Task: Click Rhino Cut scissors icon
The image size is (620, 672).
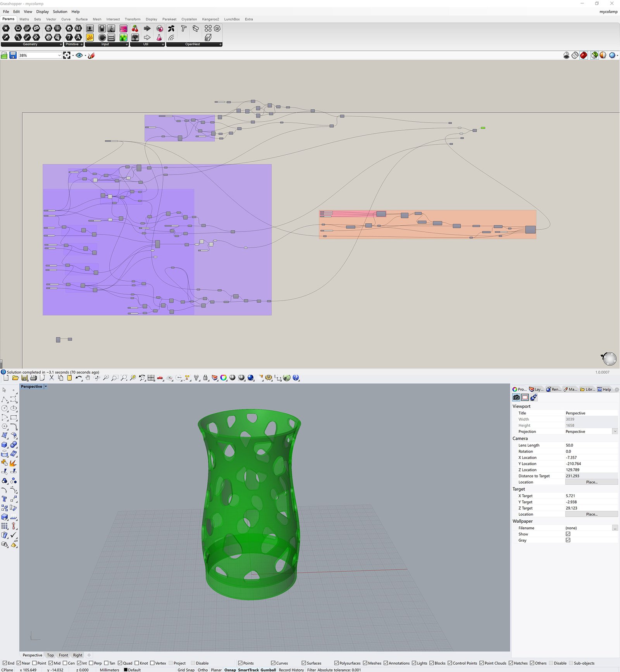Action: (52, 378)
